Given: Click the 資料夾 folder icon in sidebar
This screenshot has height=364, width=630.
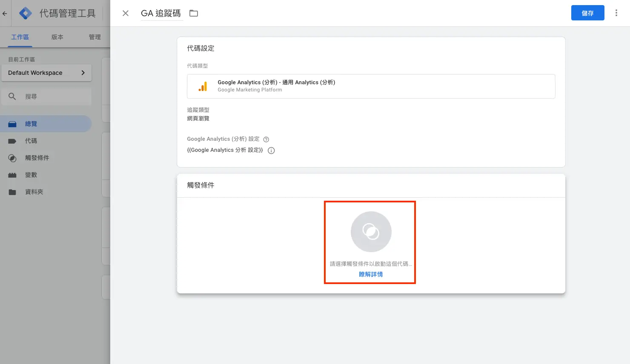Looking at the screenshot, I should pos(12,192).
